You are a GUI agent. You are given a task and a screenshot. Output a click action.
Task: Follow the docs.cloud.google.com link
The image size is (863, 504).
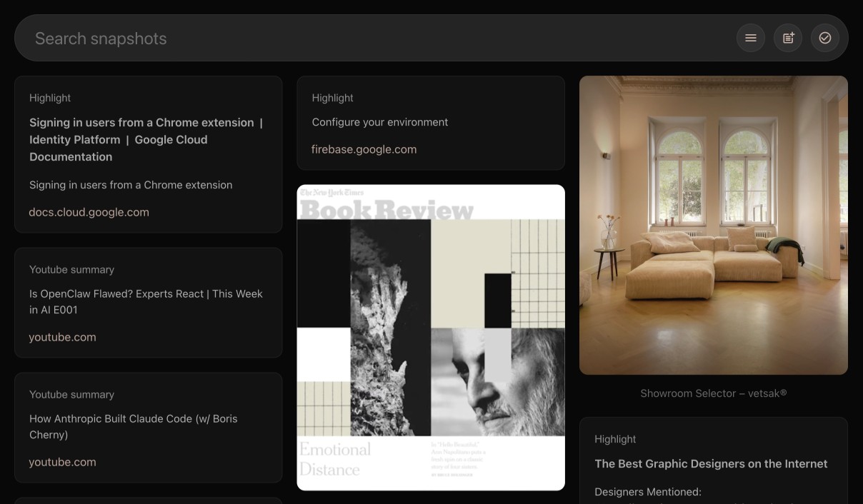(x=89, y=212)
